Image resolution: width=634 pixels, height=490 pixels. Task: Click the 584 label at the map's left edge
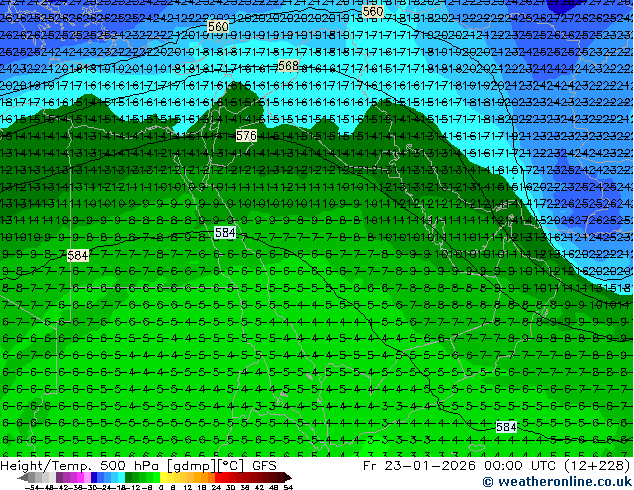pyautogui.click(x=78, y=256)
